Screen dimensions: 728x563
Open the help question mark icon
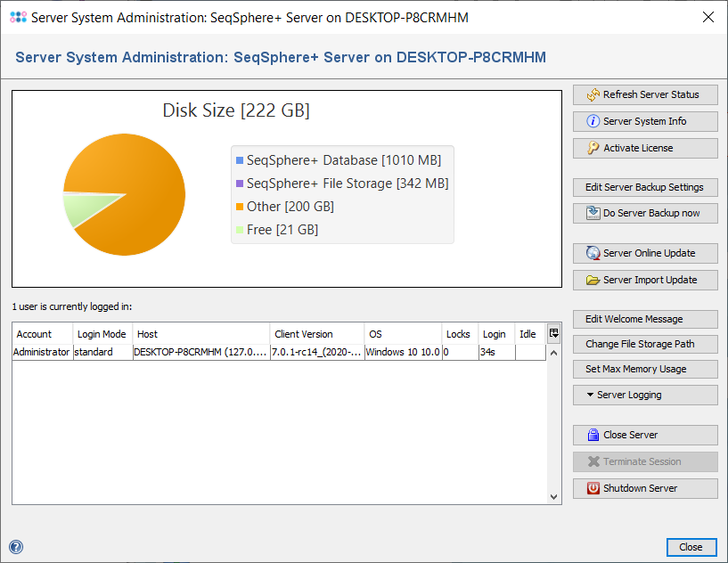click(x=16, y=547)
